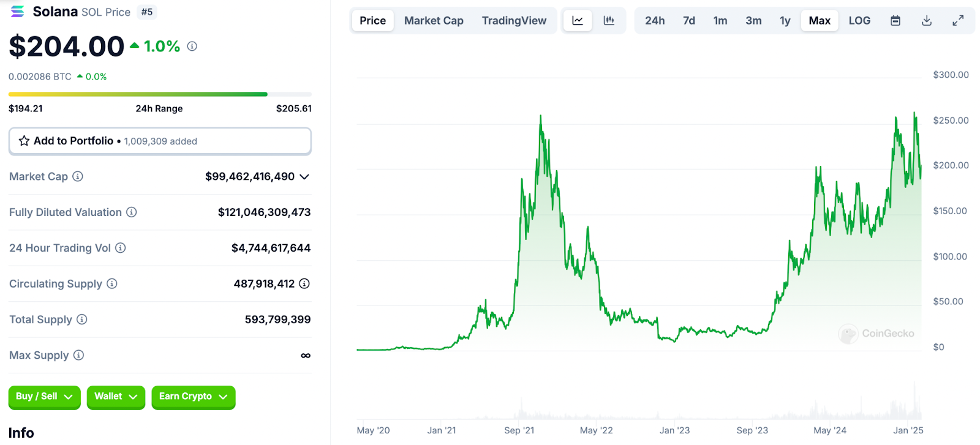Show Total Supply info icon
The height and width of the screenshot is (445, 980).
coord(82,319)
